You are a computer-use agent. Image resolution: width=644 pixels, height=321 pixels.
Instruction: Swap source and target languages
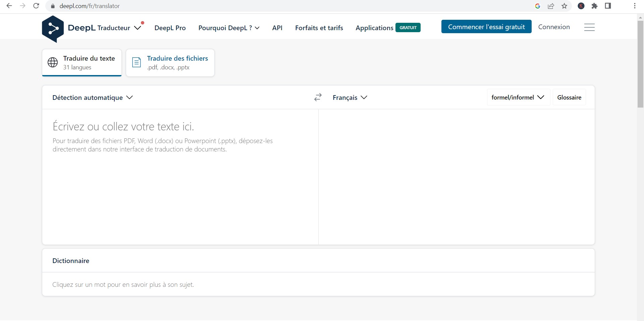click(x=318, y=97)
